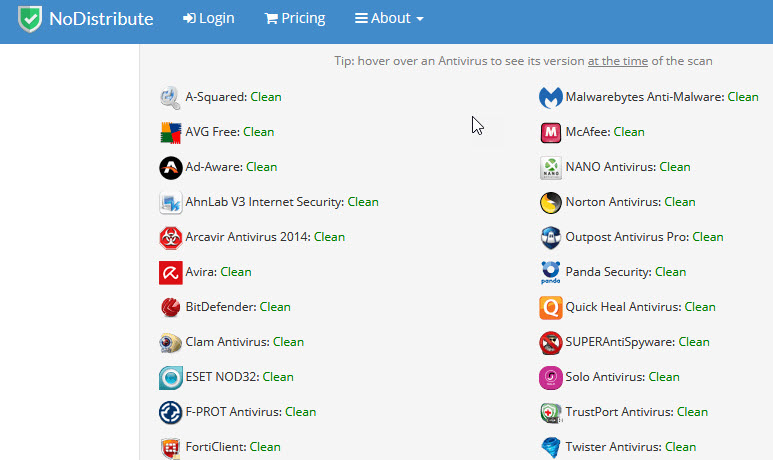The height and width of the screenshot is (460, 773).
Task: Select the 'McAfee: Clean' result text
Action: (605, 132)
